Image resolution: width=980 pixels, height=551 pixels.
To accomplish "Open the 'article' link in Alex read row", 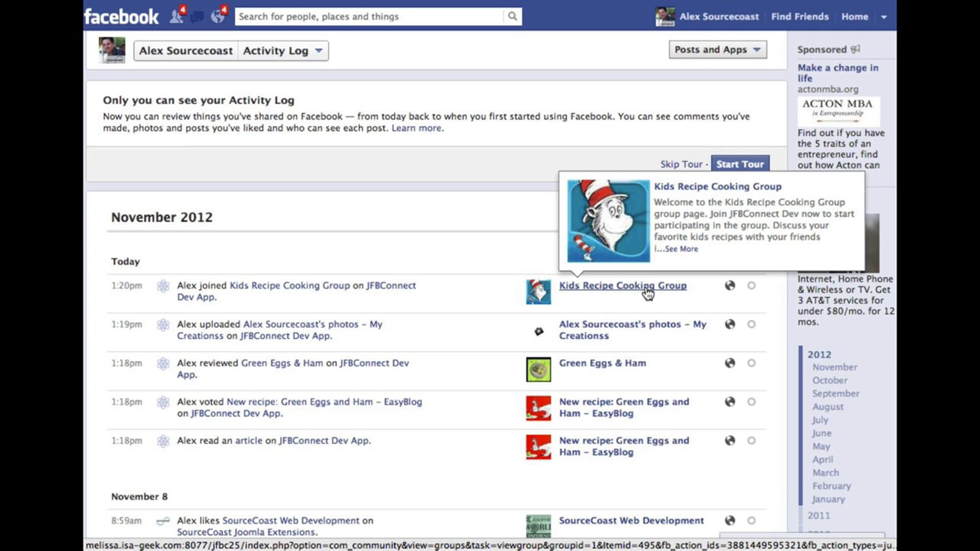I will click(249, 441).
